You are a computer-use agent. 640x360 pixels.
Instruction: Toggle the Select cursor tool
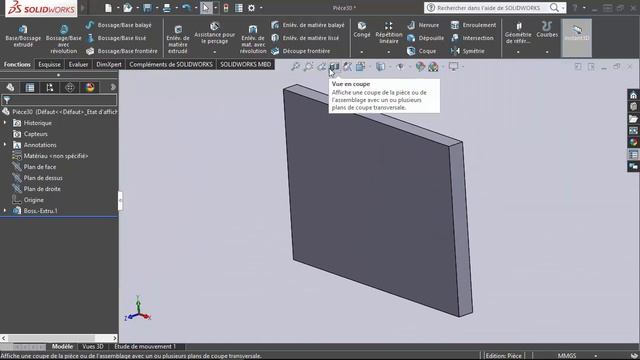click(x=206, y=8)
